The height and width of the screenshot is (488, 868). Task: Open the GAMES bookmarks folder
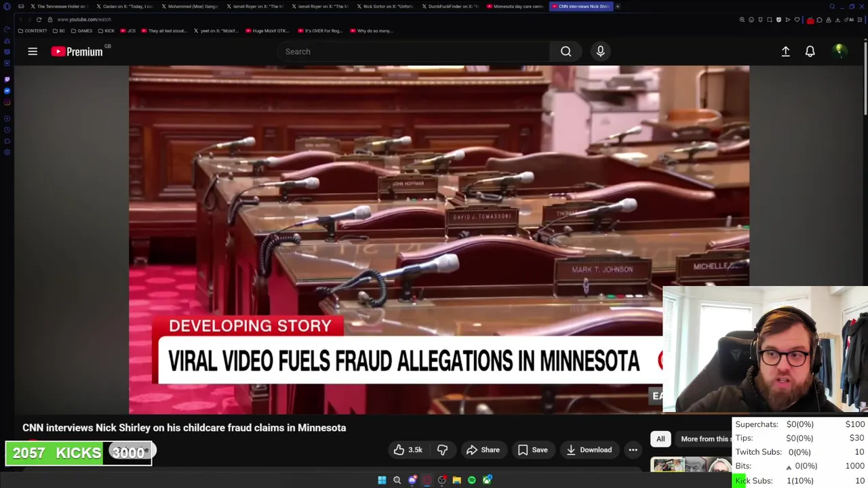click(81, 30)
